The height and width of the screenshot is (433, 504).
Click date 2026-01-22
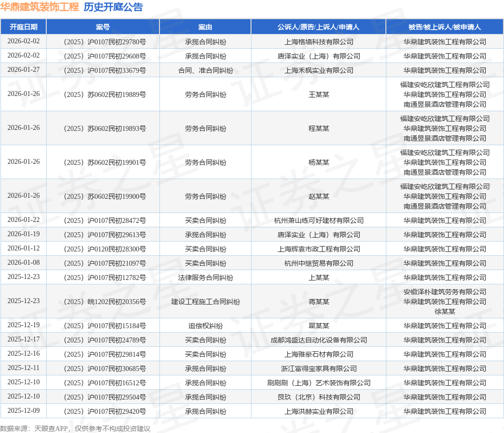coord(24,220)
